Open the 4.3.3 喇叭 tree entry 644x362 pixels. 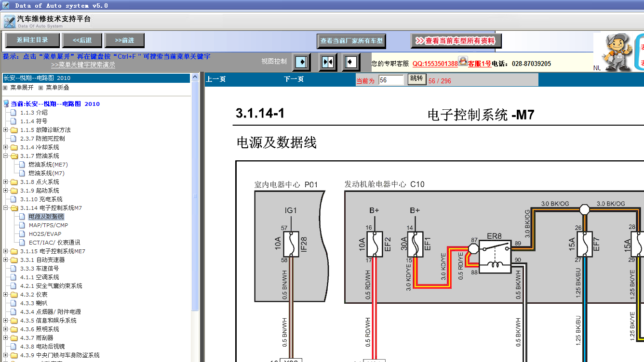pyautogui.click(x=34, y=303)
